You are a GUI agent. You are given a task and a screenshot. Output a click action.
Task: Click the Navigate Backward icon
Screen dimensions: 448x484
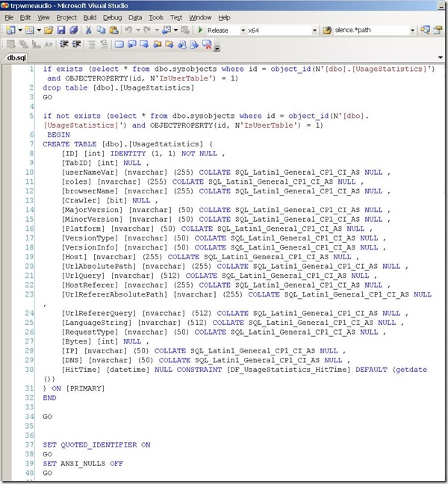click(167, 30)
